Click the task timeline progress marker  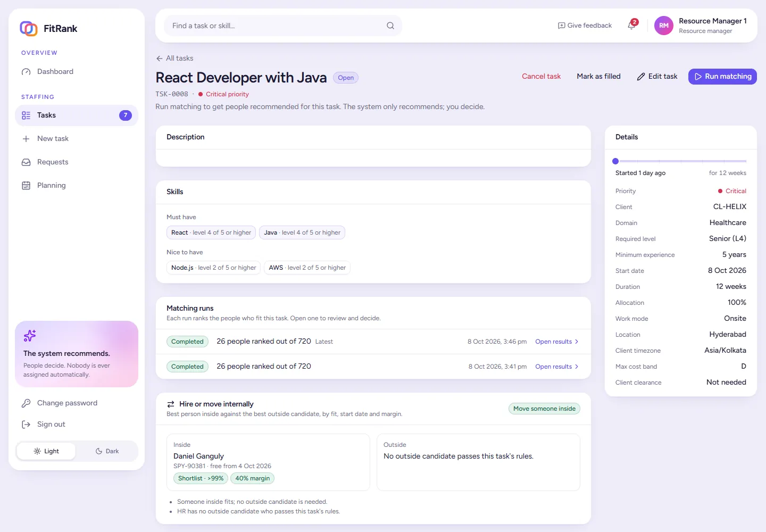tap(615, 161)
